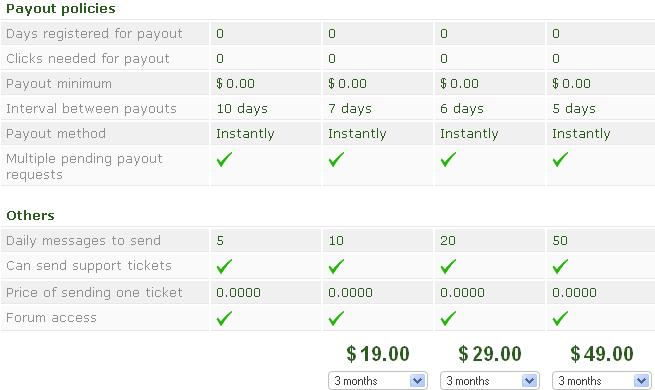This screenshot has height=390, width=655.
Task: Click the $49.00 plan's Forum access checkmark
Action: tap(560, 318)
